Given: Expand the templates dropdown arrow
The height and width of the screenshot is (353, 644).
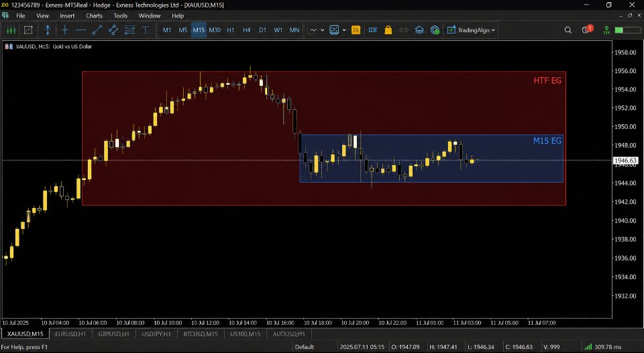Looking at the screenshot, I should pyautogui.click(x=344, y=30).
